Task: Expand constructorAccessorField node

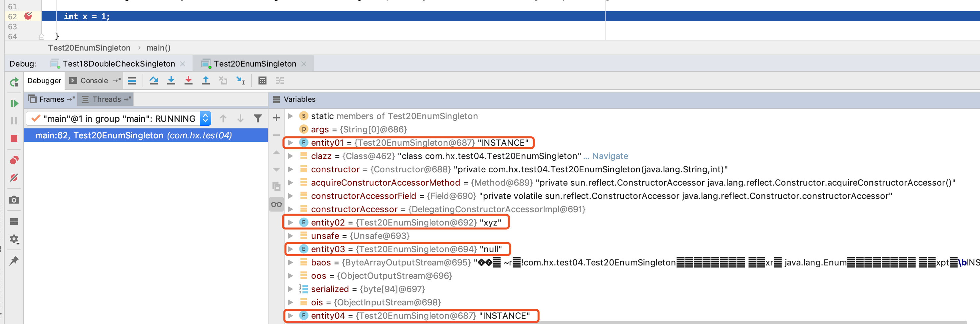Action: point(290,196)
